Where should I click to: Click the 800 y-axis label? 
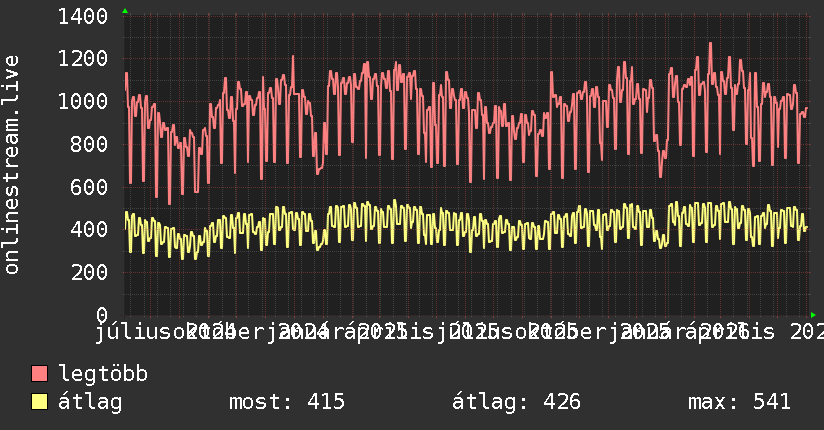pyautogui.click(x=89, y=144)
